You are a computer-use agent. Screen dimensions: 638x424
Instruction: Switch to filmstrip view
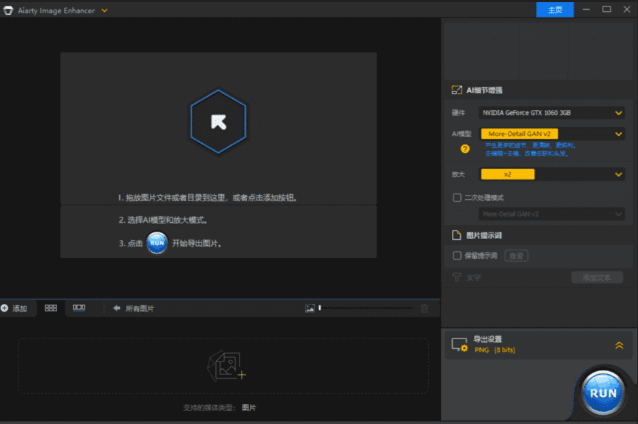[79, 308]
